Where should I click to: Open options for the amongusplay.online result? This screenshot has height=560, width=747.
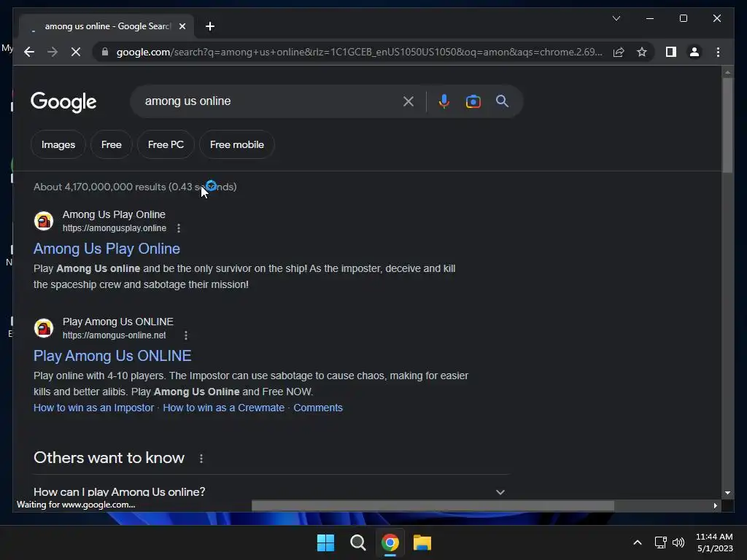point(179,228)
